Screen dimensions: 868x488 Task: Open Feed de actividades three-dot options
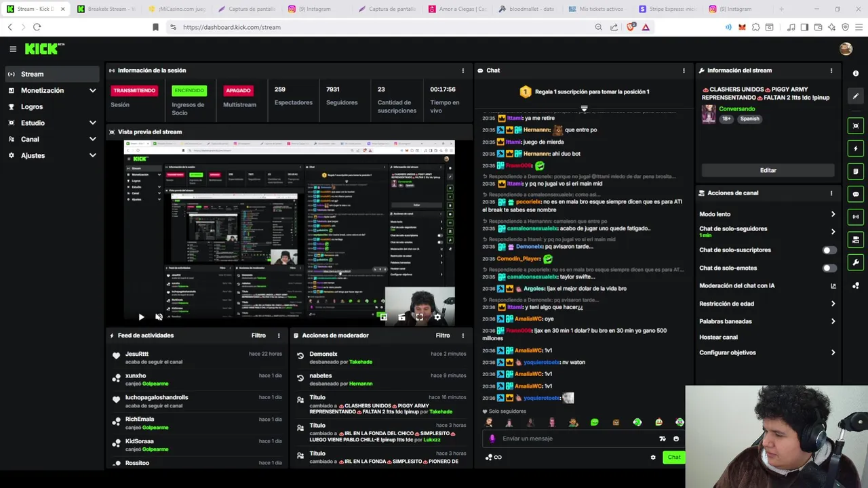(x=279, y=335)
